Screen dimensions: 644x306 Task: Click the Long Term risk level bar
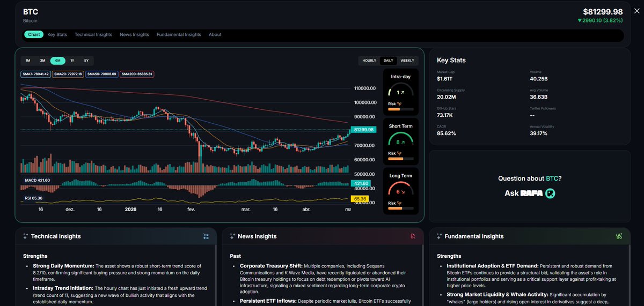tap(401, 208)
